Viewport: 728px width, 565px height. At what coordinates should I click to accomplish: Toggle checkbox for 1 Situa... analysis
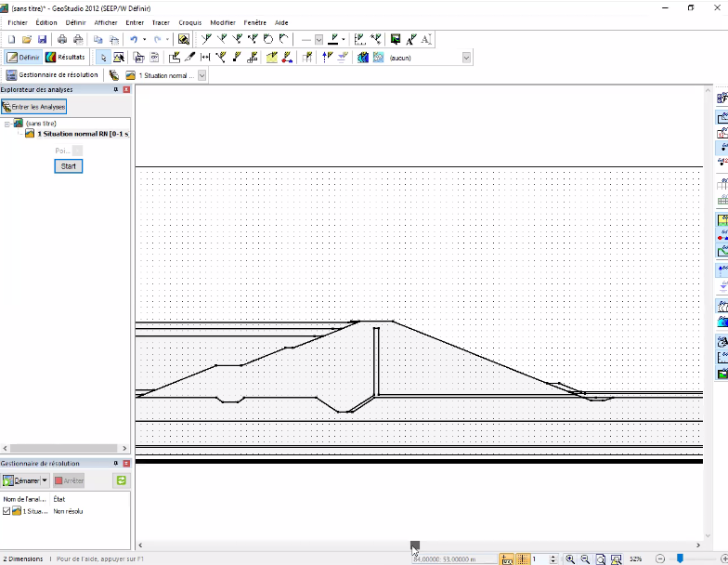6,511
